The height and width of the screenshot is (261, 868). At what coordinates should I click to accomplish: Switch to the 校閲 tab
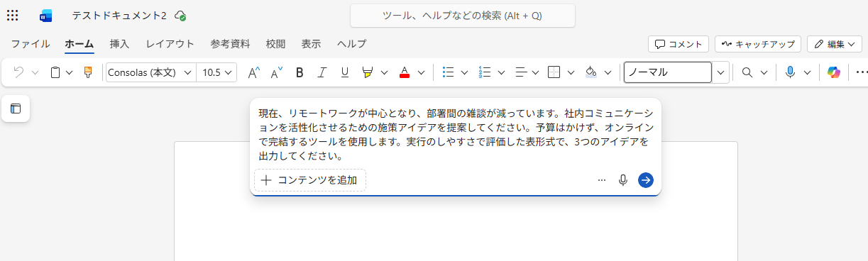(276, 44)
